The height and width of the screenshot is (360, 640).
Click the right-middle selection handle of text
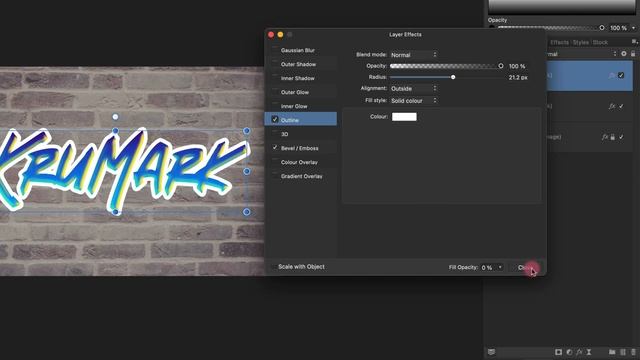click(247, 171)
